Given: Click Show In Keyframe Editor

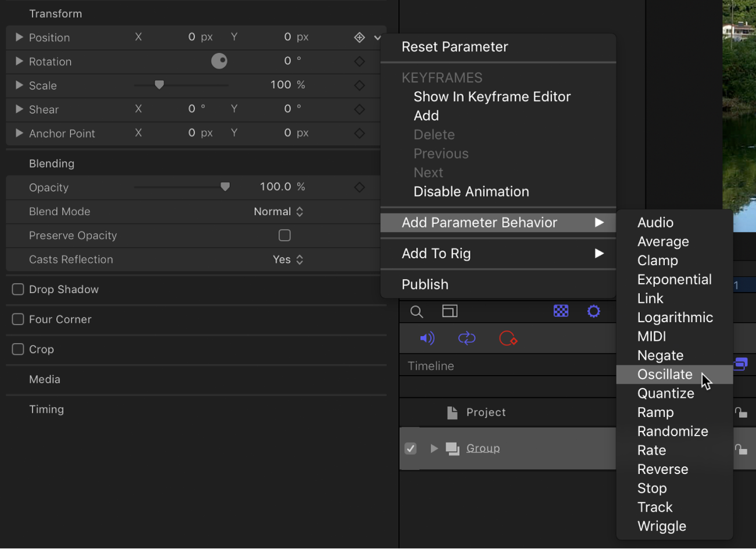Looking at the screenshot, I should 492,97.
